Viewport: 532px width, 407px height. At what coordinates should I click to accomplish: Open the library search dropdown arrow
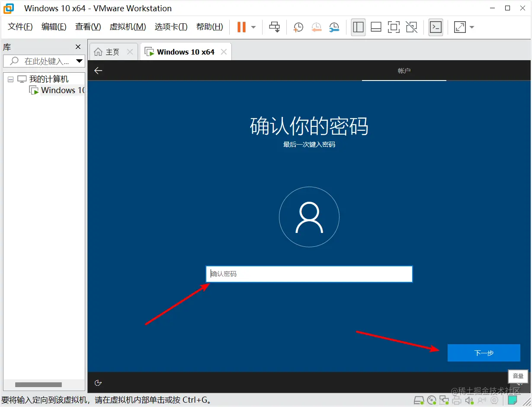tap(79, 61)
